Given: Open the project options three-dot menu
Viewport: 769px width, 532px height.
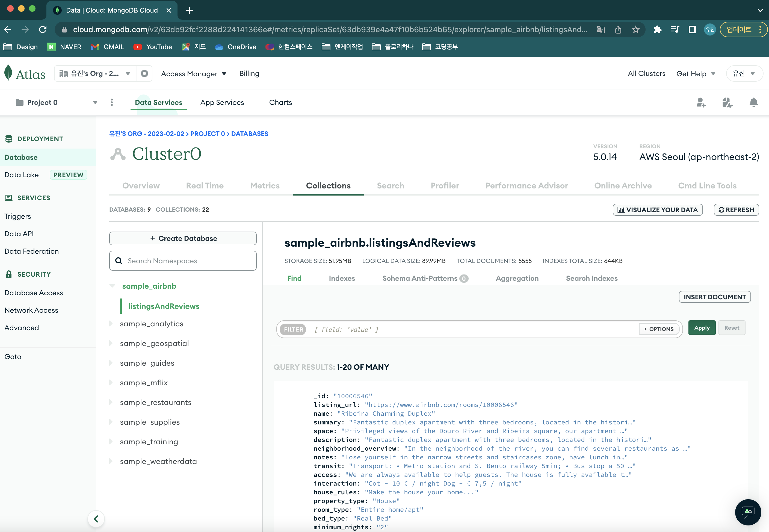Looking at the screenshot, I should pyautogui.click(x=112, y=102).
